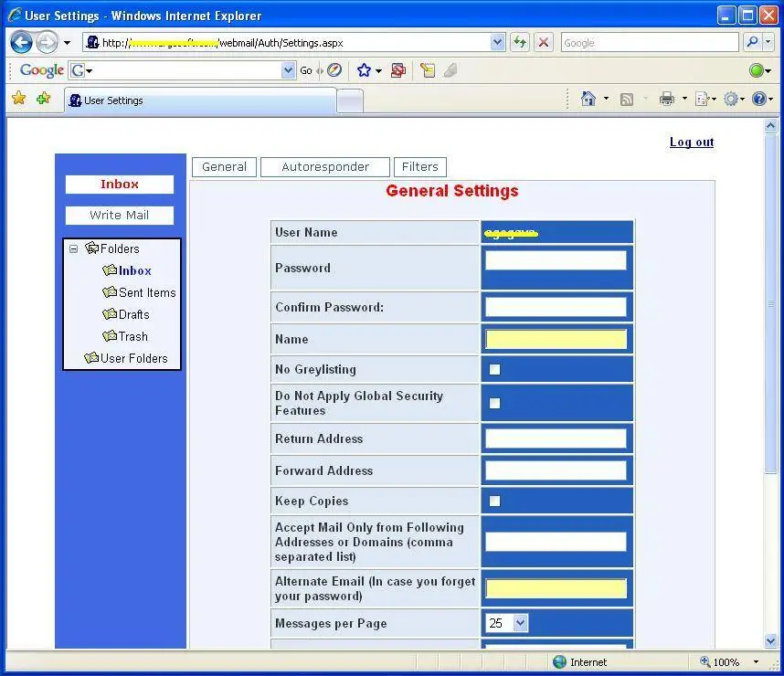784x676 pixels.
Task: Click the Forward Address input field
Action: coord(556,470)
